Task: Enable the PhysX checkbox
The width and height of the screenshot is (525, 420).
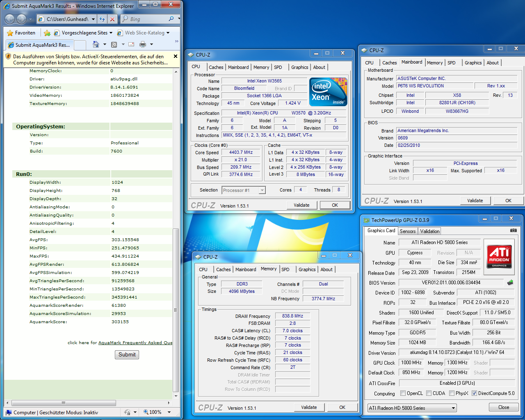Action: [x=452, y=393]
